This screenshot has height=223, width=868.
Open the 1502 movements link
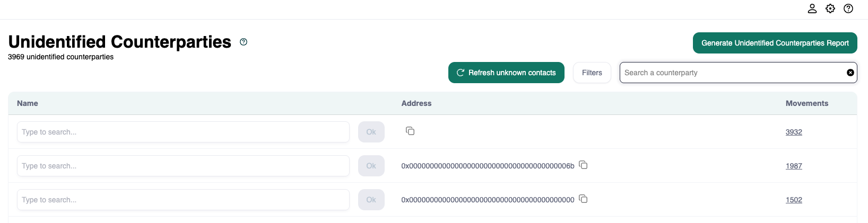[x=794, y=200]
